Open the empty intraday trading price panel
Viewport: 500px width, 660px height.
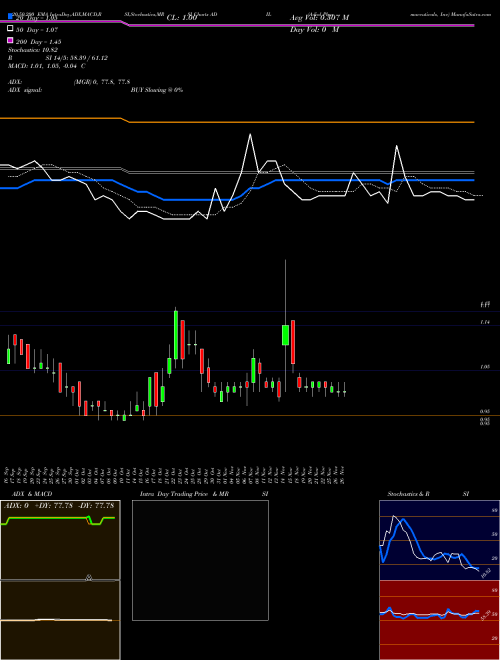200,560
